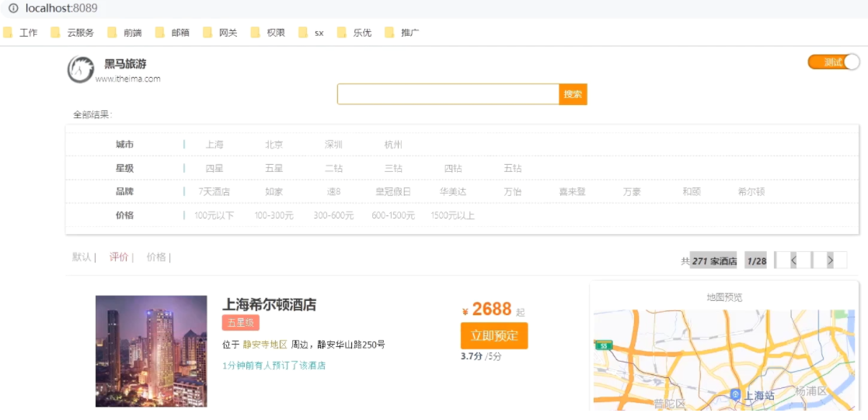Image resolution: width=868 pixels, height=420 pixels.
Task: Open the 工作 bookmark folder
Action: 20,33
